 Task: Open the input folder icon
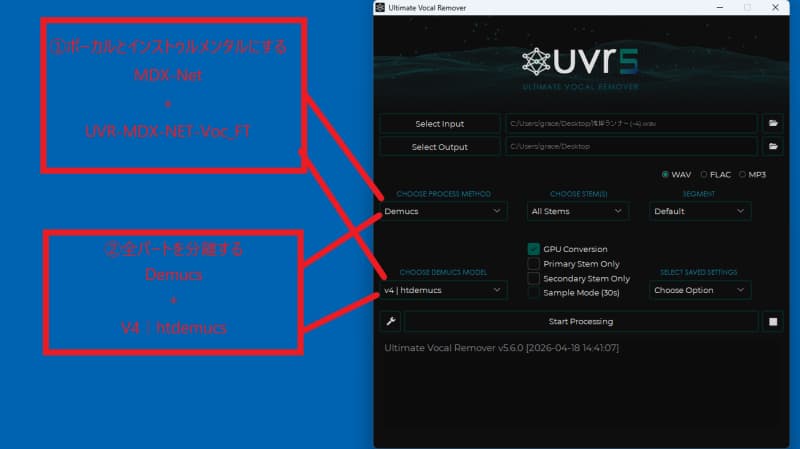tap(772, 123)
